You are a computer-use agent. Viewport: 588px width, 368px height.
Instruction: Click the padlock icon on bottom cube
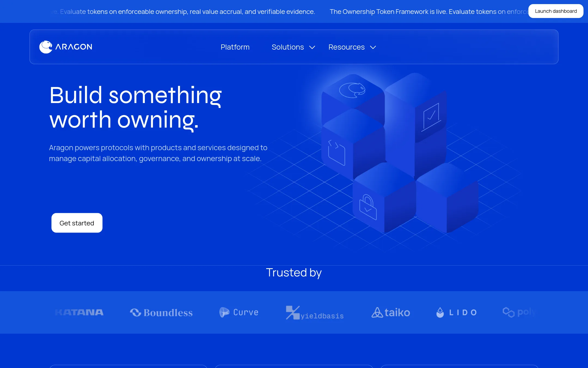(x=368, y=207)
